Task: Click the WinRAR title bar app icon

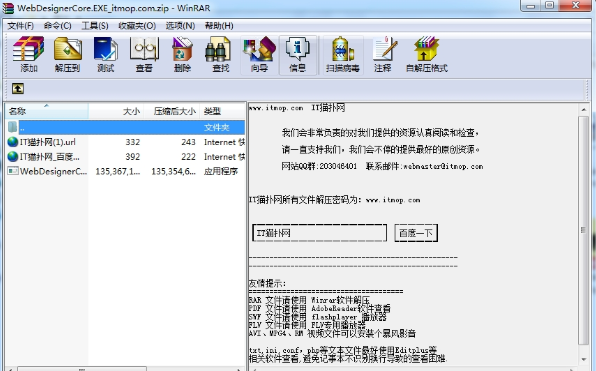Action: 8,8
